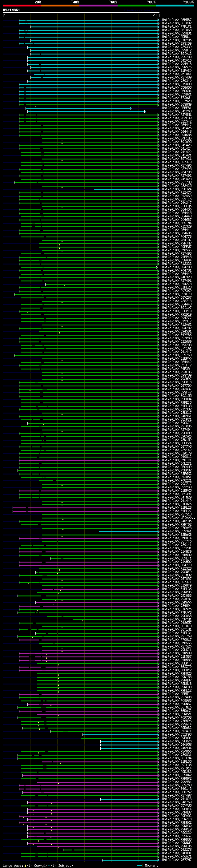Open hit UniRef100_C5XBK1
Viewport: 197px width, 868px height.
coord(177,94)
